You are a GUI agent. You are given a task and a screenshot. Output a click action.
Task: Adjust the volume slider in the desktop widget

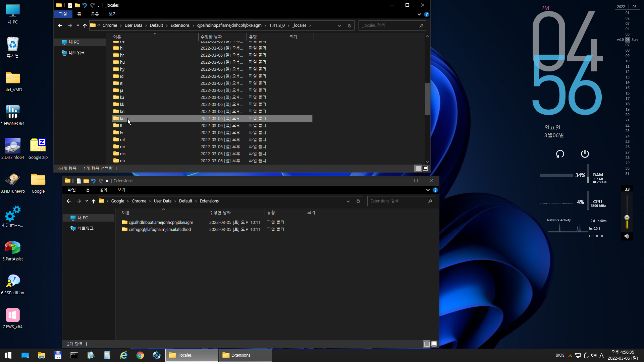coord(627,218)
